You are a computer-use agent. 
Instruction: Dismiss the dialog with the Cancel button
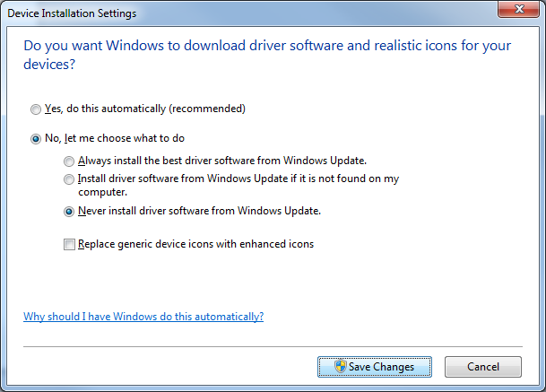[483, 367]
